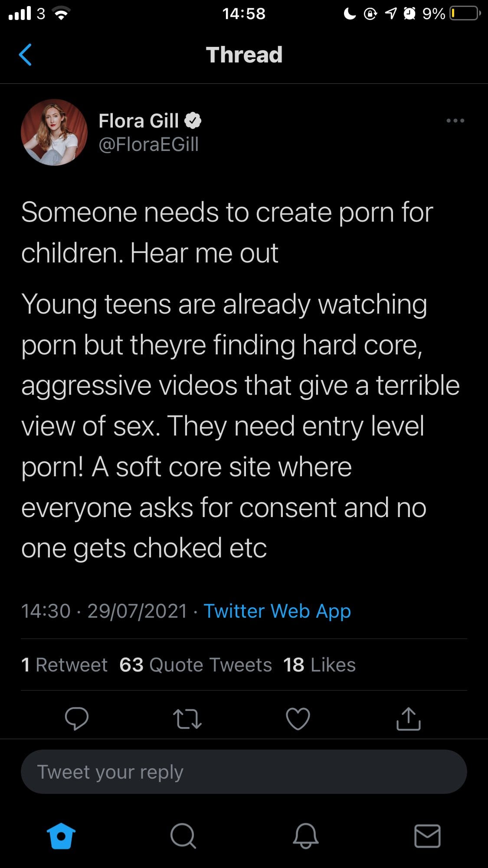The height and width of the screenshot is (868, 488).
Task: Open the Notifications bell tab
Action: click(306, 835)
